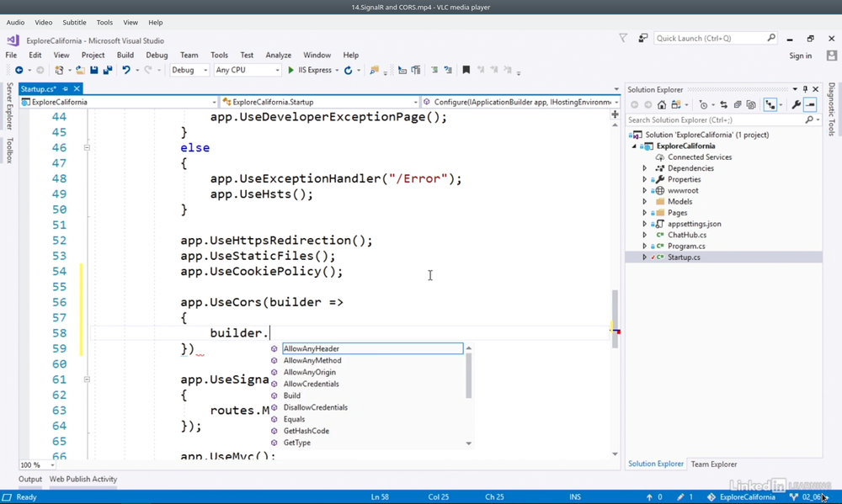This screenshot has height=504, width=842.
Task: Click the pin icon on Startup.cs tab
Action: click(65, 89)
